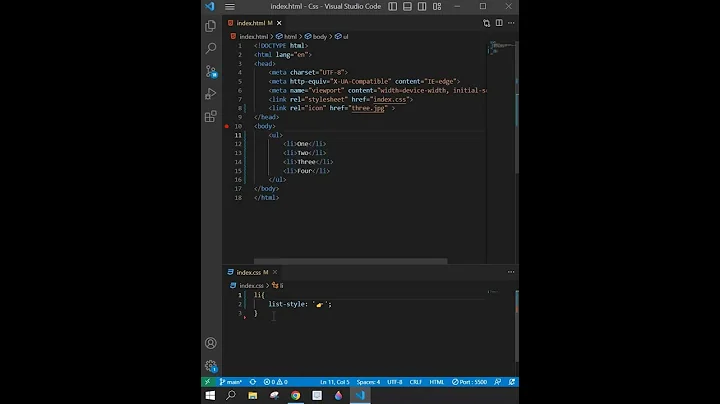This screenshot has width=720, height=404.
Task: Click Visual Studio Code taskbar icon
Action: pos(360,395)
